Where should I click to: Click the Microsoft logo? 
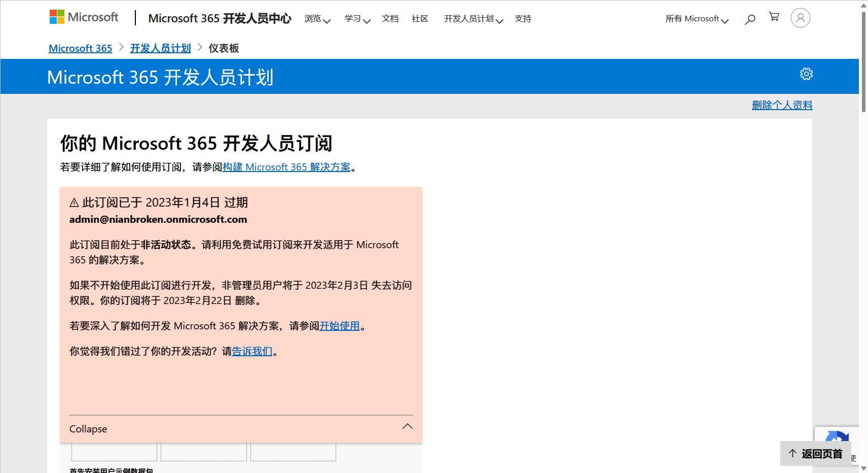point(84,17)
